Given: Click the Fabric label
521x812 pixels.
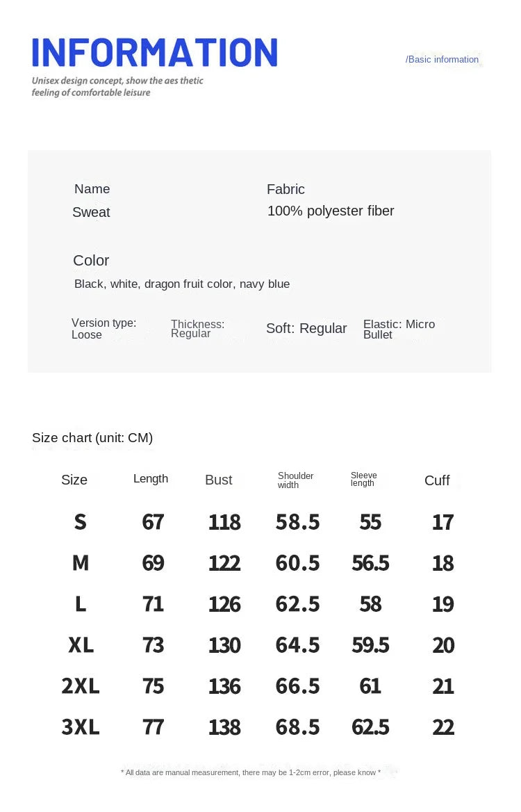Looking at the screenshot, I should [286, 189].
